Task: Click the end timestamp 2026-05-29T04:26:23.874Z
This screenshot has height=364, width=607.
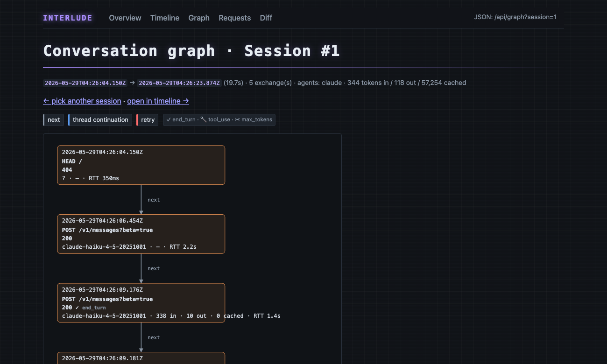Action: [x=179, y=83]
